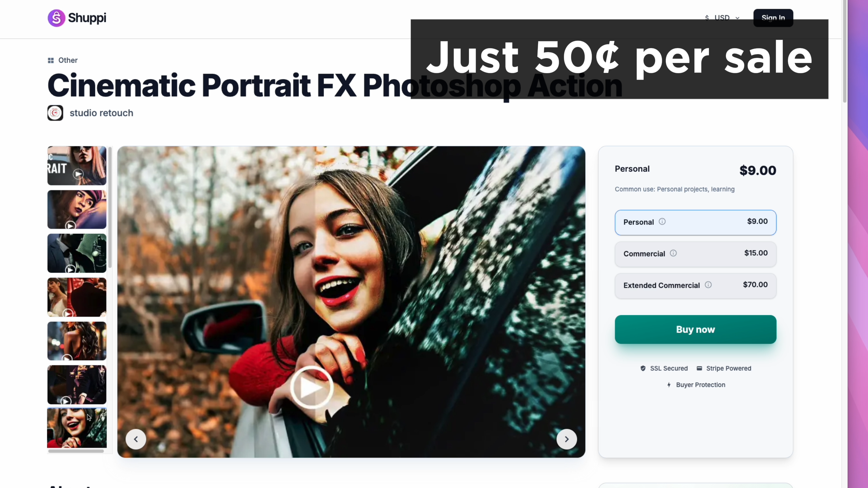Screen dimensions: 868x488
Task: Select the Commercial license option
Action: [x=695, y=254]
